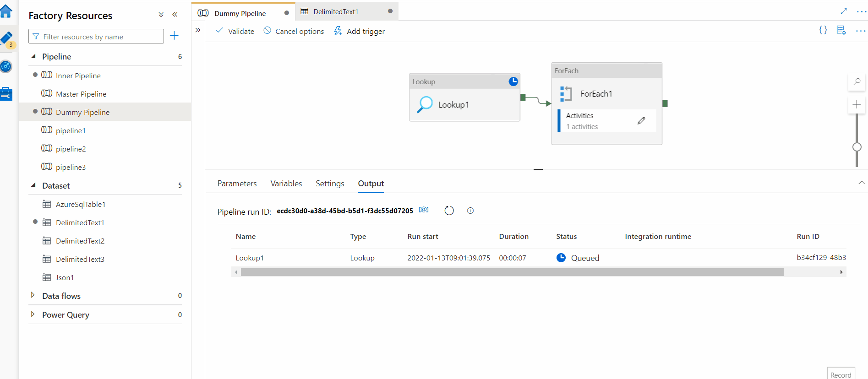Click the run info circle icon

point(470,211)
